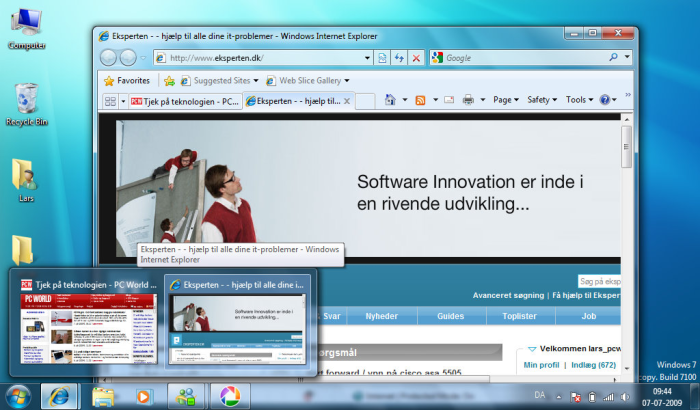Image resolution: width=700 pixels, height=410 pixels.
Task: Click the Add to Favorites Bar star icon
Action: coord(169,81)
